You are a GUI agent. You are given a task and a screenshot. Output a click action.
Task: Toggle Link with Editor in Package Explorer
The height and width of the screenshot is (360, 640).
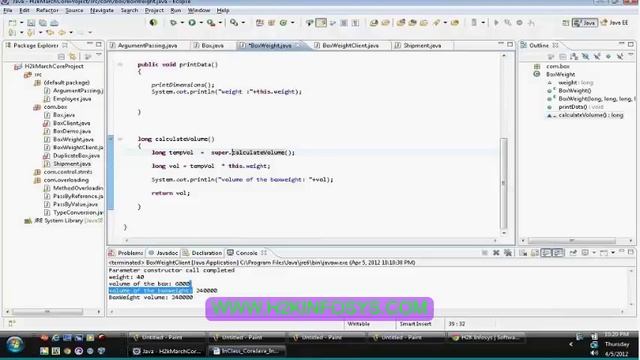coord(73,56)
